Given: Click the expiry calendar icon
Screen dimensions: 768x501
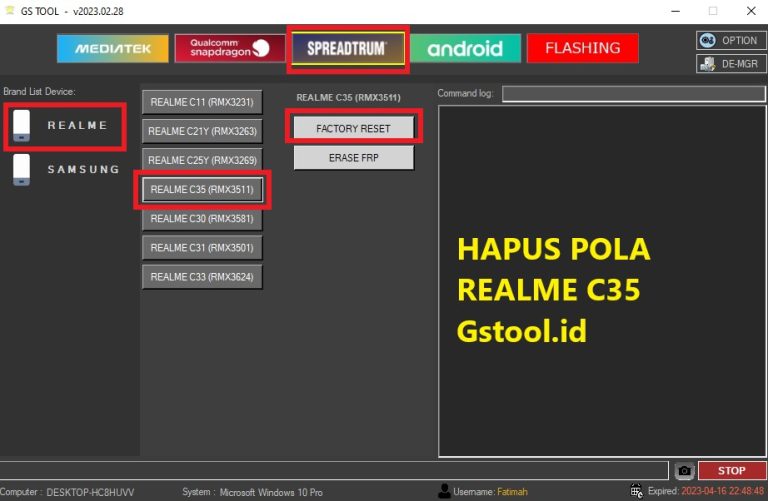Looking at the screenshot, I should pos(636,491).
